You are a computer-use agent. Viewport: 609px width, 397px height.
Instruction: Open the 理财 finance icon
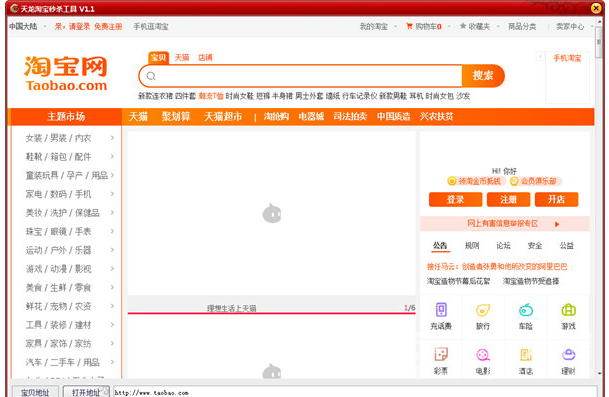point(568,354)
